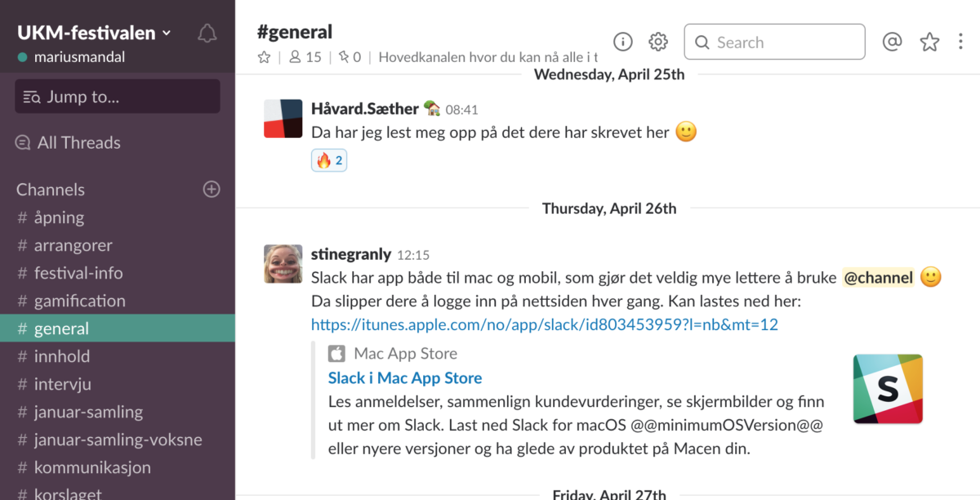Star the #general channel
The width and height of the screenshot is (980, 500).
264,57
